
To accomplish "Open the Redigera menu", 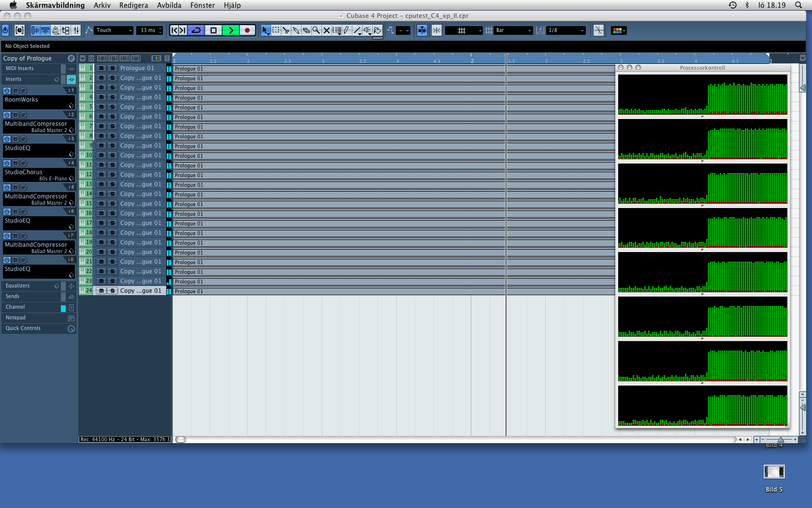I will click(133, 5).
